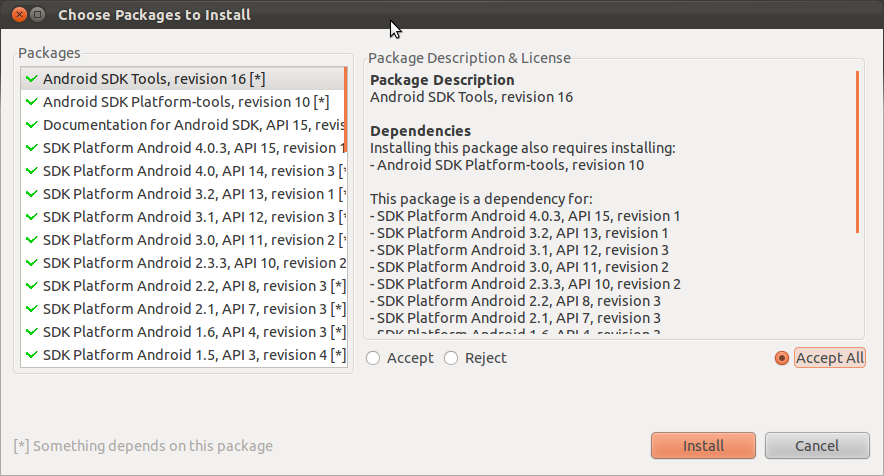Select Documentation for Android SDK, API 15 row

pos(183,125)
